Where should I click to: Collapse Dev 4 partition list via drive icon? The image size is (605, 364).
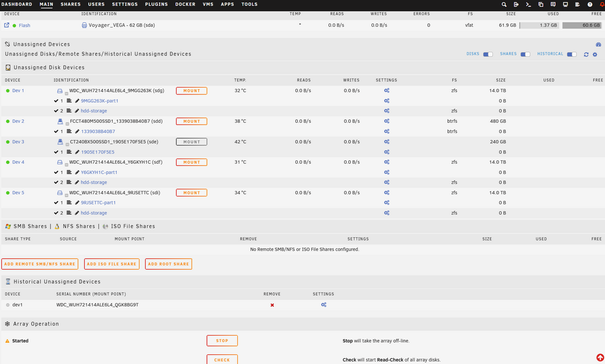point(60,162)
